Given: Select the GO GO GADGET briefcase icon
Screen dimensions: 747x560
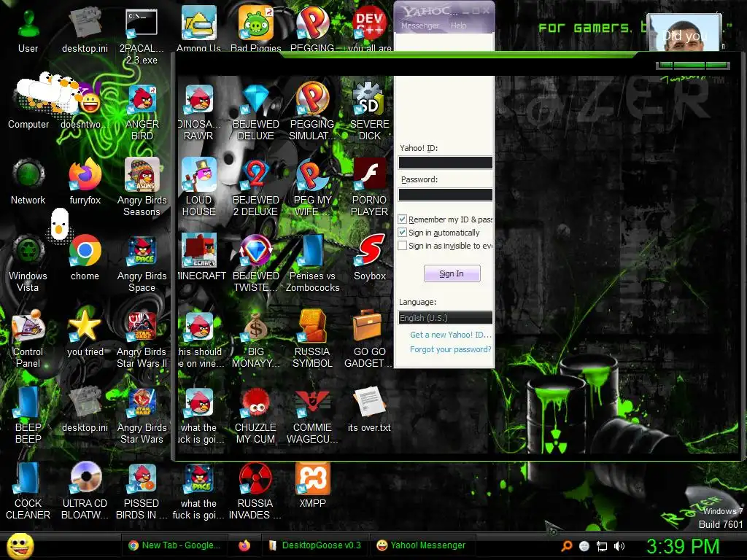Looking at the screenshot, I should point(368,339).
